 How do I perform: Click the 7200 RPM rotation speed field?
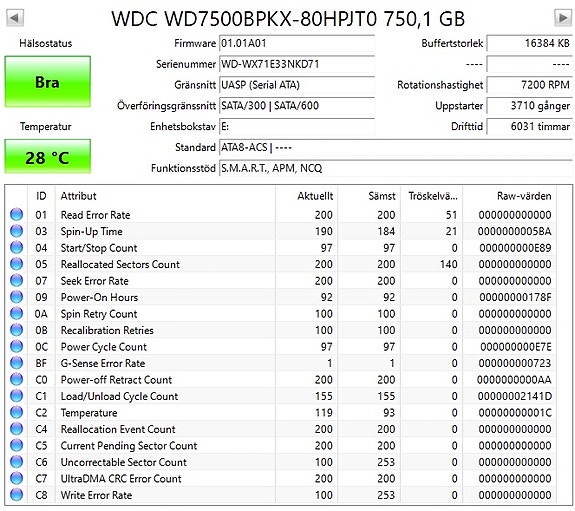(529, 85)
